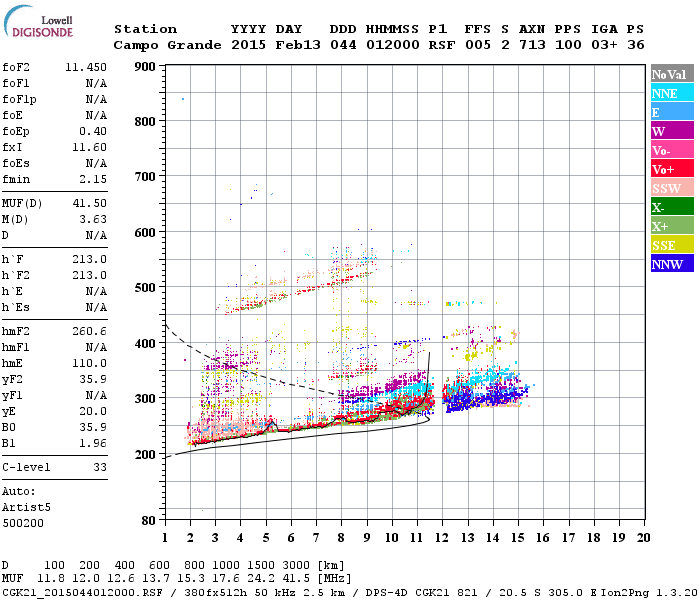
Task: Click the 20 MHz frequency axis label
Action: [x=643, y=538]
